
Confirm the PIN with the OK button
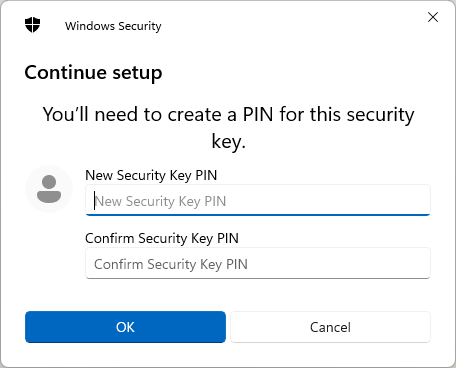(125, 327)
